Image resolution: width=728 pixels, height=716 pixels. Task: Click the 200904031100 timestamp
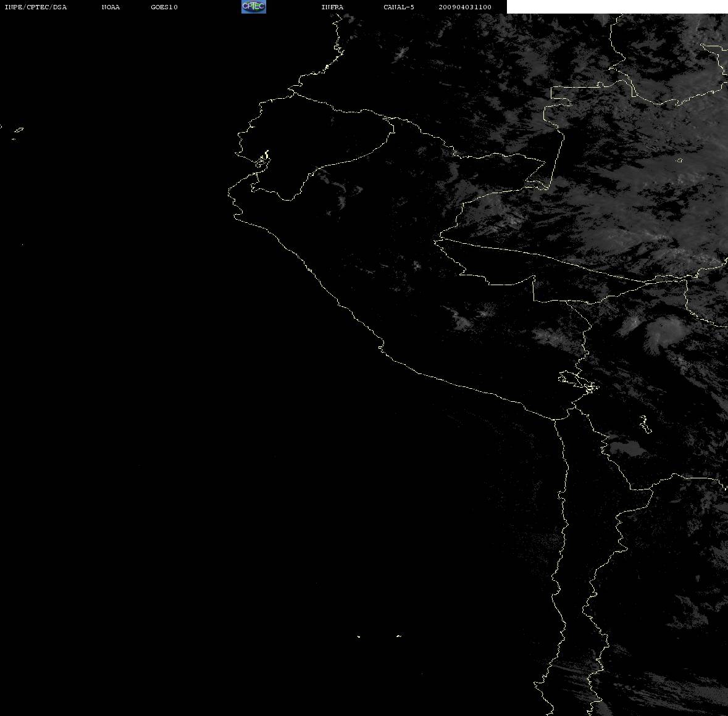pos(465,7)
